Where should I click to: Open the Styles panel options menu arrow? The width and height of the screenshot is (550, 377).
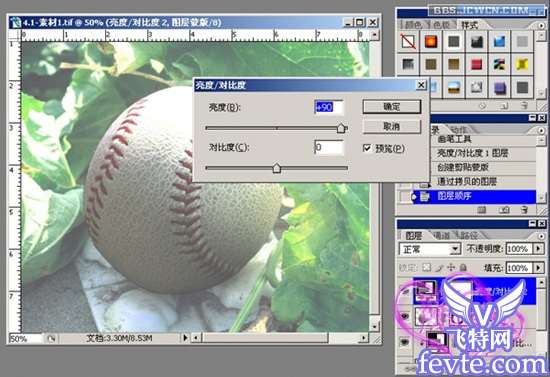point(541,25)
